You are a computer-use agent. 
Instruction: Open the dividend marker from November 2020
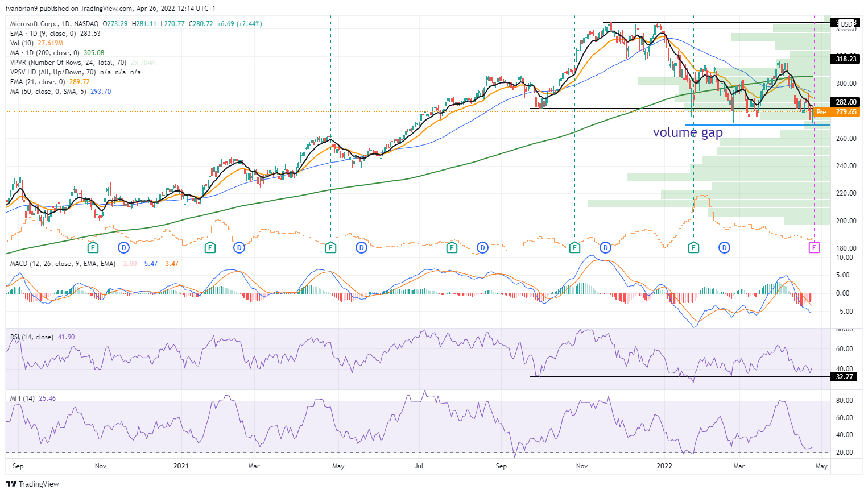pos(123,247)
